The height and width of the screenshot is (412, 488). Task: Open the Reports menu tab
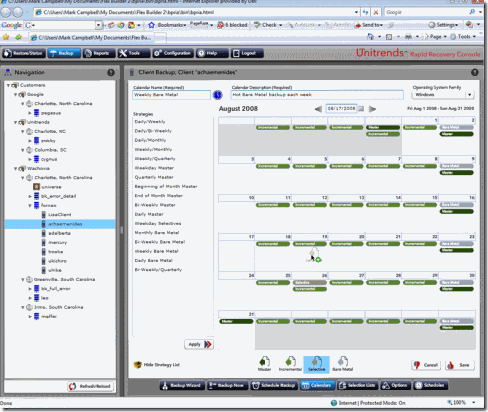99,53
